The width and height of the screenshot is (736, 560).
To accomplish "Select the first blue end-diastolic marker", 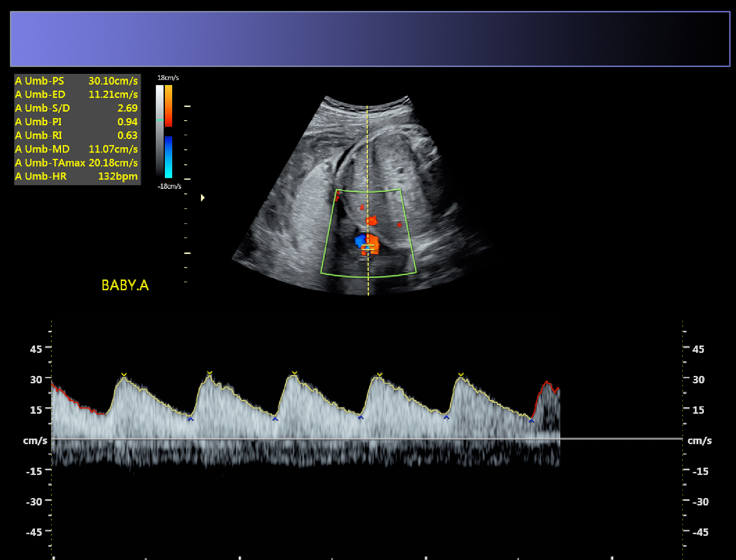I will point(190,419).
